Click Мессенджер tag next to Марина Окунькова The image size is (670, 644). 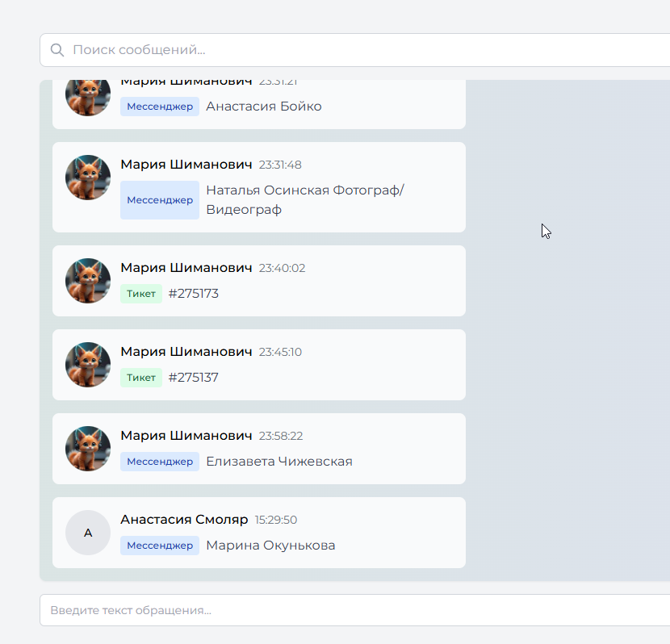pos(160,546)
